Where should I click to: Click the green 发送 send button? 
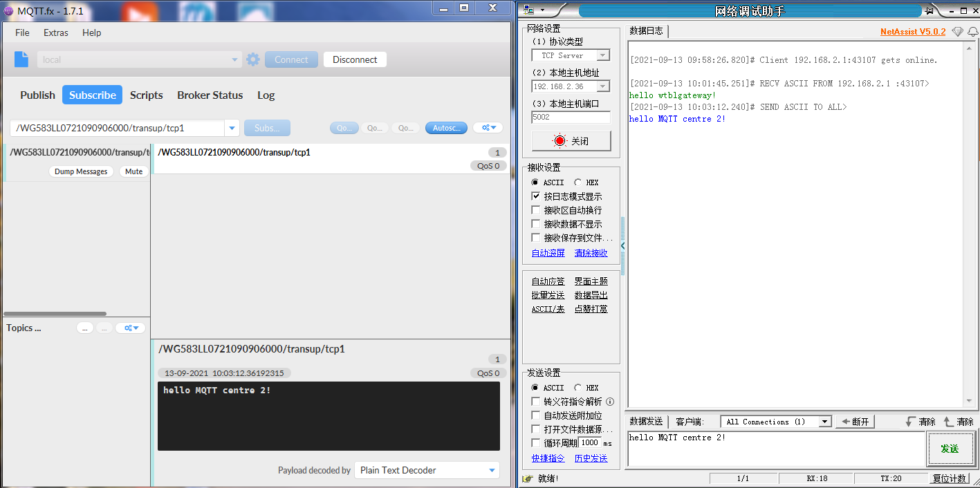click(950, 449)
